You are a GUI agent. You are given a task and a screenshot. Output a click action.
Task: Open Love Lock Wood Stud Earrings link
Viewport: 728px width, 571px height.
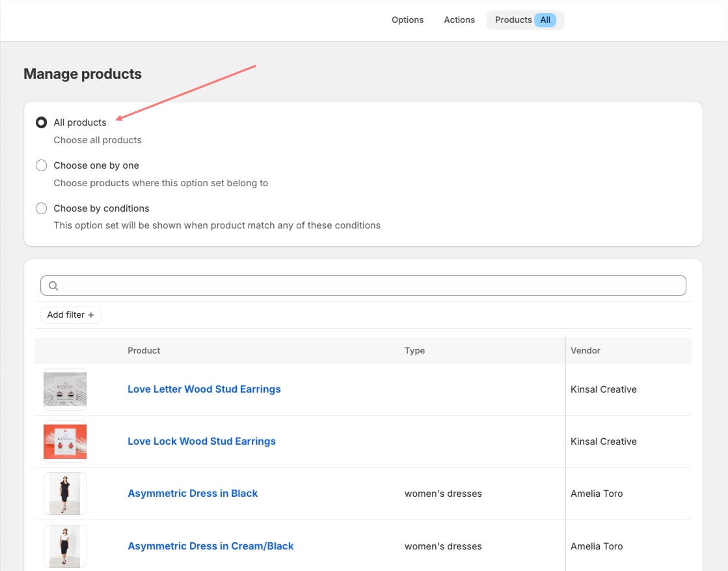point(202,441)
